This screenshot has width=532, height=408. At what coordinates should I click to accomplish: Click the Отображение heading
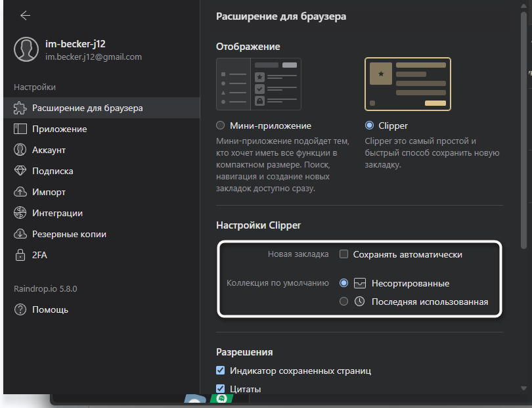click(248, 47)
